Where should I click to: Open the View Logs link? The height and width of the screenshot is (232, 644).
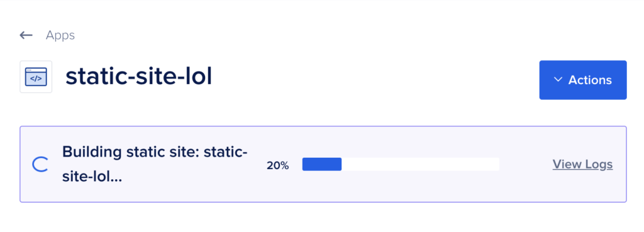click(x=582, y=164)
